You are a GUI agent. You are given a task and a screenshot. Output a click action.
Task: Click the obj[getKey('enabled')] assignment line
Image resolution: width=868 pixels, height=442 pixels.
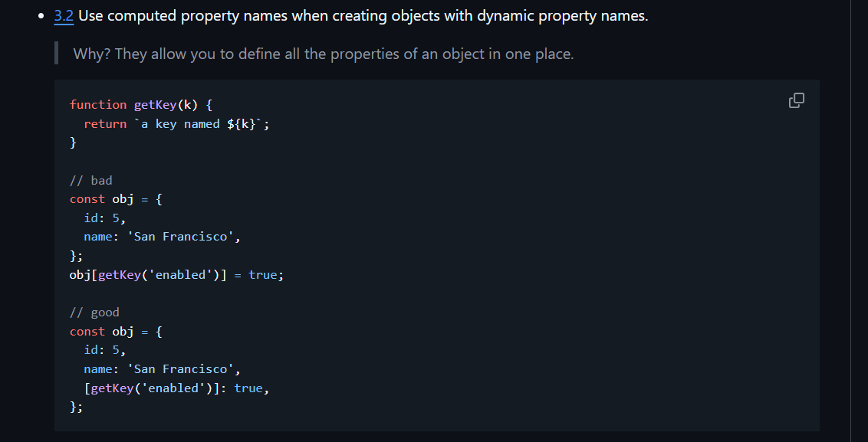click(x=176, y=275)
